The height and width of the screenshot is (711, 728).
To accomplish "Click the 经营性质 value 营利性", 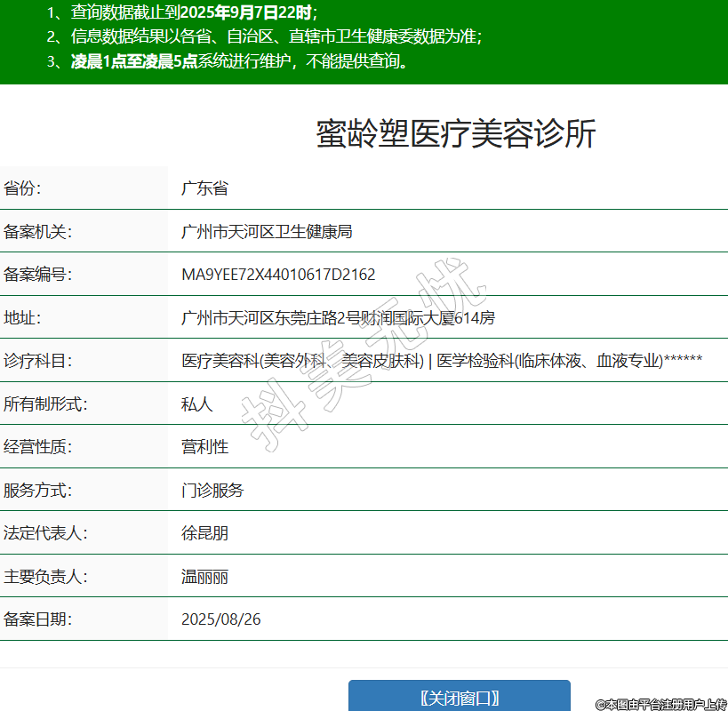I will click(x=204, y=447).
